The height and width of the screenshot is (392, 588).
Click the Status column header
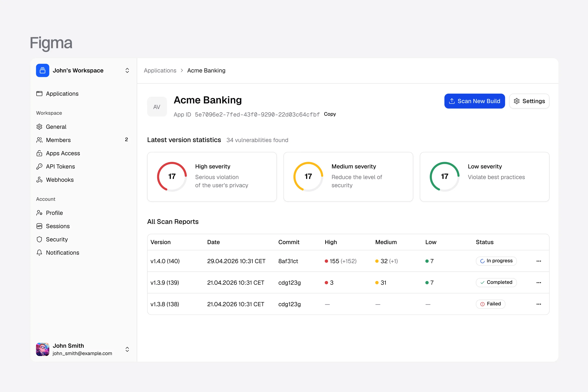pos(484,242)
